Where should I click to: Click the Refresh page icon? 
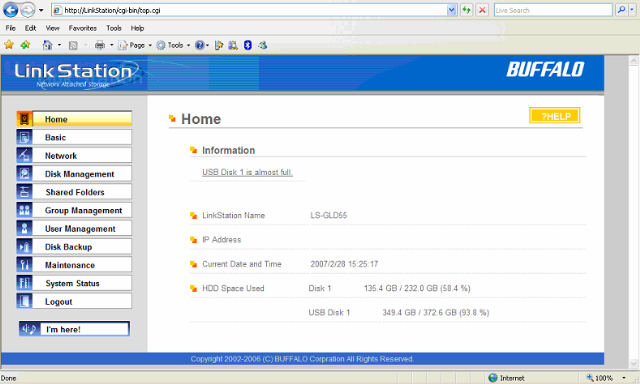coord(467,10)
